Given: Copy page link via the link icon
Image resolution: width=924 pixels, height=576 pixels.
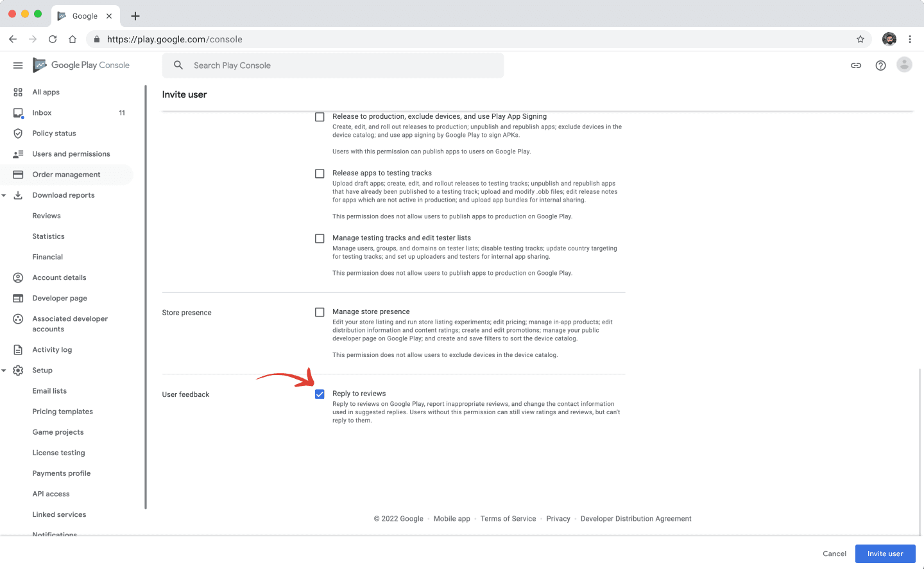Looking at the screenshot, I should pos(856,65).
